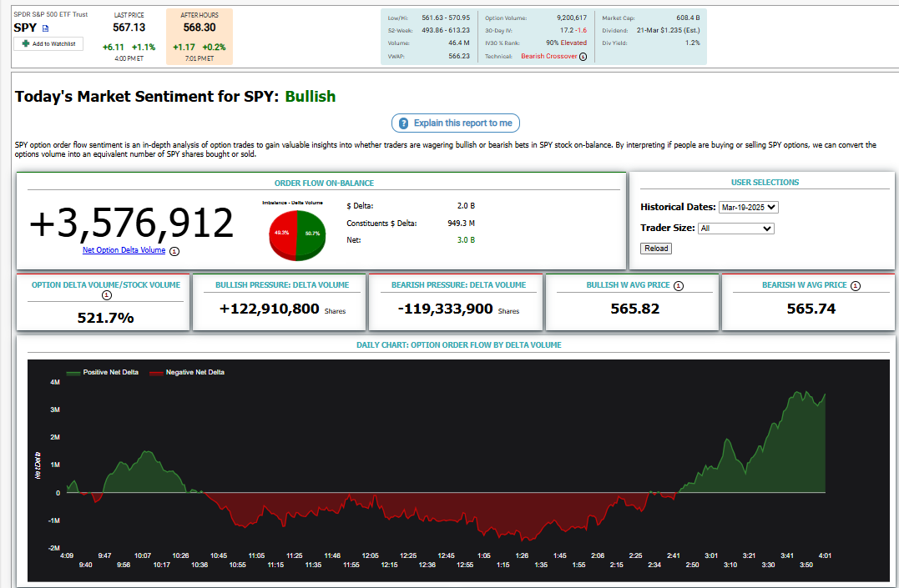Screen dimensions: 899x588
Task: Click the Dividend 21-Mar $1.235 (Est.) text
Action: [x=669, y=30]
